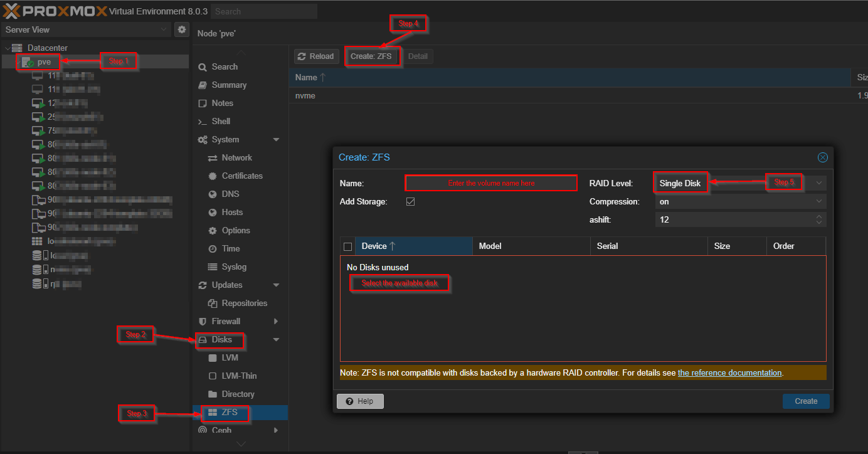Open the Hosts globe icon item
This screenshot has height=454, width=868.
(225, 212)
